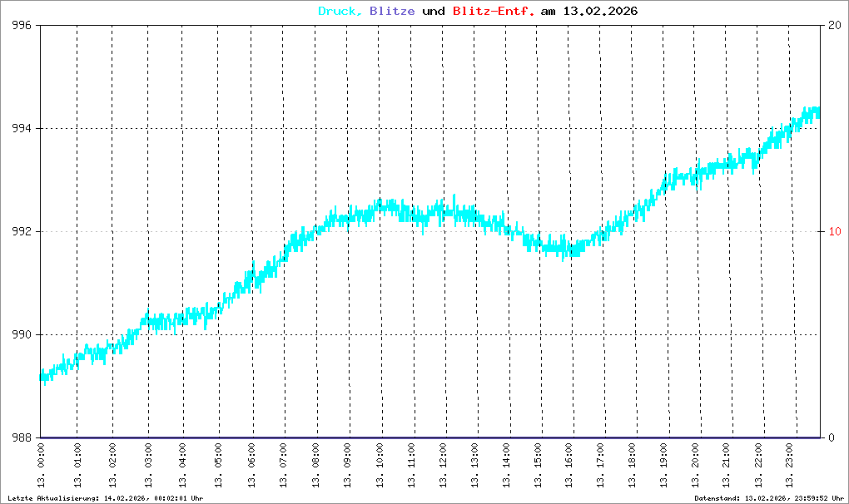Click the 'Blitze' title word
849x504 pixels.
coord(392,12)
